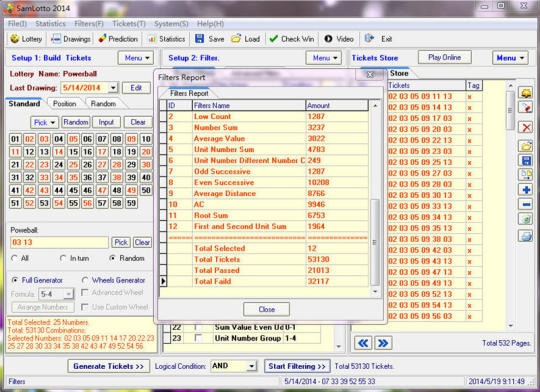Delete tickets with the red X icon
The image size is (540, 392).
click(526, 127)
